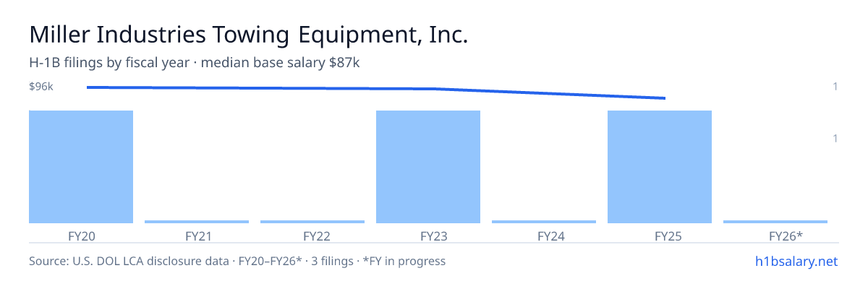868x289 pixels.
Task: Click the small FY21 bar
Action: point(197,222)
